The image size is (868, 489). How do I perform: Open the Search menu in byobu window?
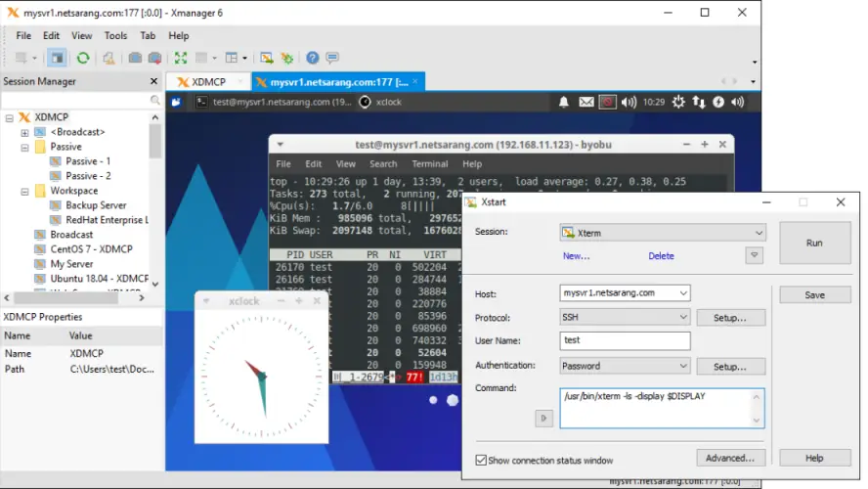pos(383,164)
